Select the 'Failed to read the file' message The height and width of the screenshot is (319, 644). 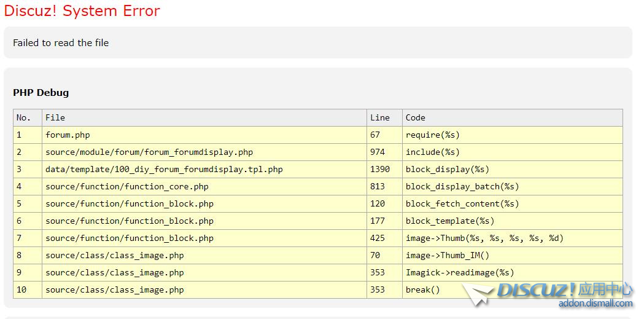61,43
